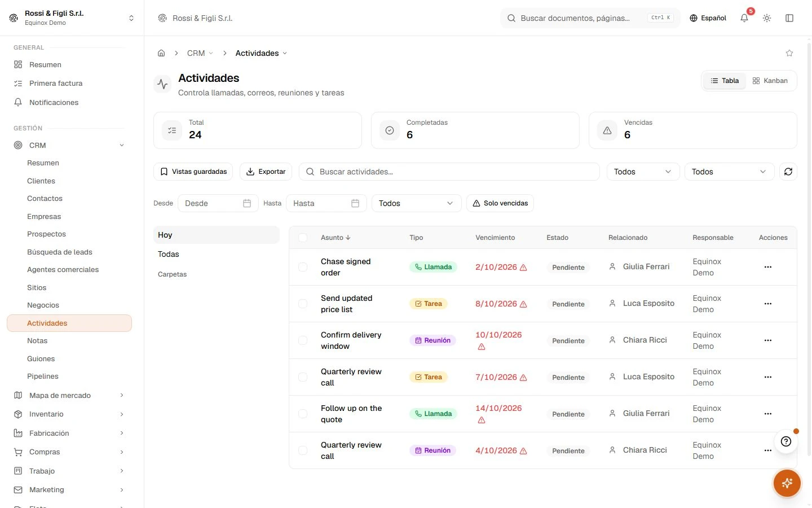Switch to the Kanban view
812x508 pixels.
click(770, 81)
